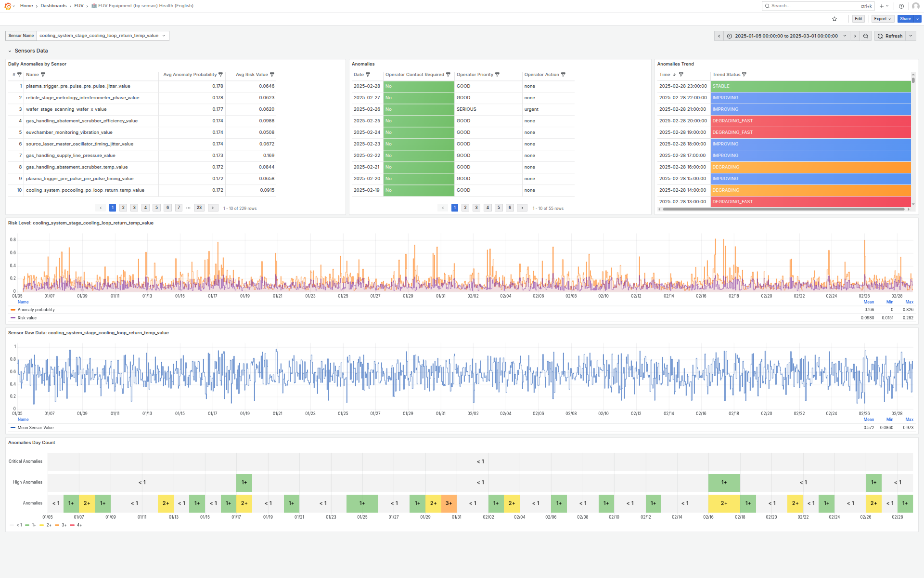Hide the Mean Sensor Value series

pos(36,427)
